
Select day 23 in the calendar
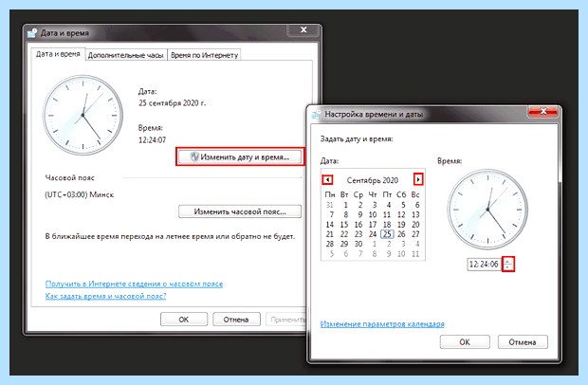click(x=358, y=234)
